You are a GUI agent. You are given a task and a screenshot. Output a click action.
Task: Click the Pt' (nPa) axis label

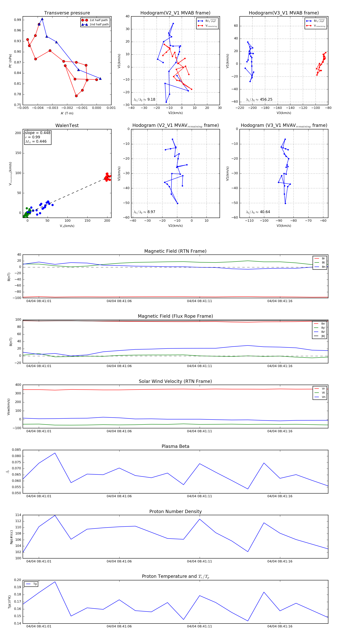tap(10, 61)
